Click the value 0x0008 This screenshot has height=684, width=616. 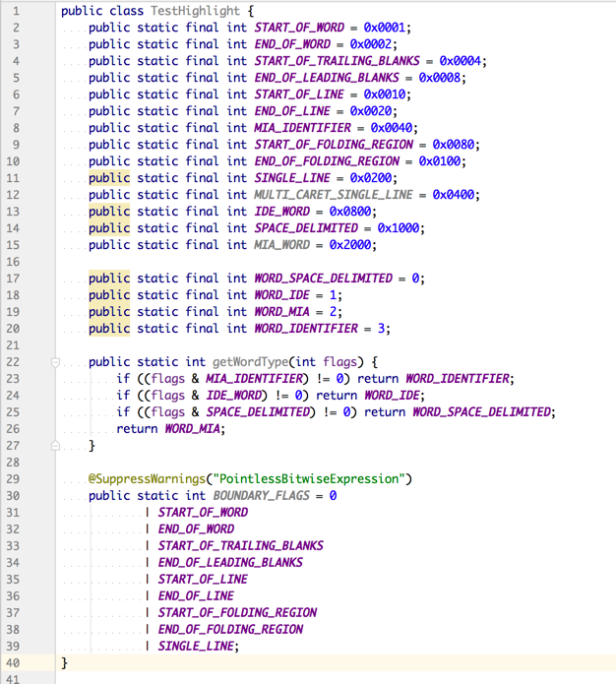440,78
